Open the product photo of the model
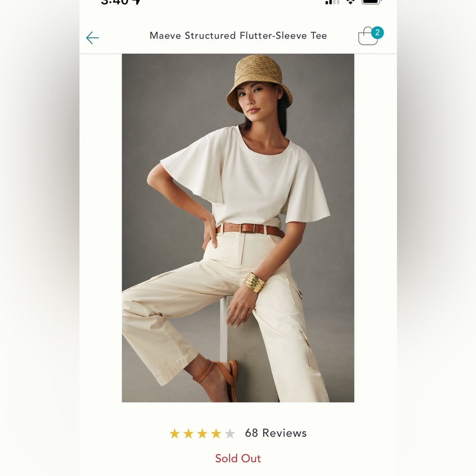This screenshot has height=476, width=476. [x=238, y=228]
